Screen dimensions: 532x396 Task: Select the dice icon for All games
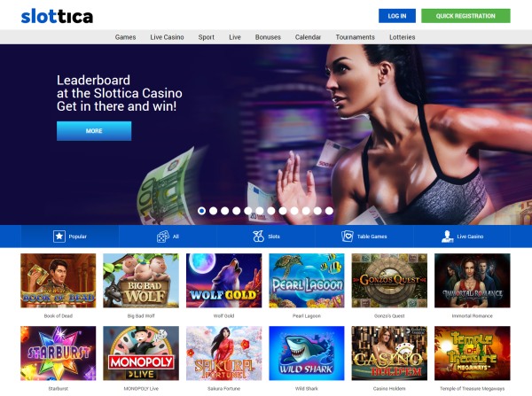pyautogui.click(x=163, y=237)
